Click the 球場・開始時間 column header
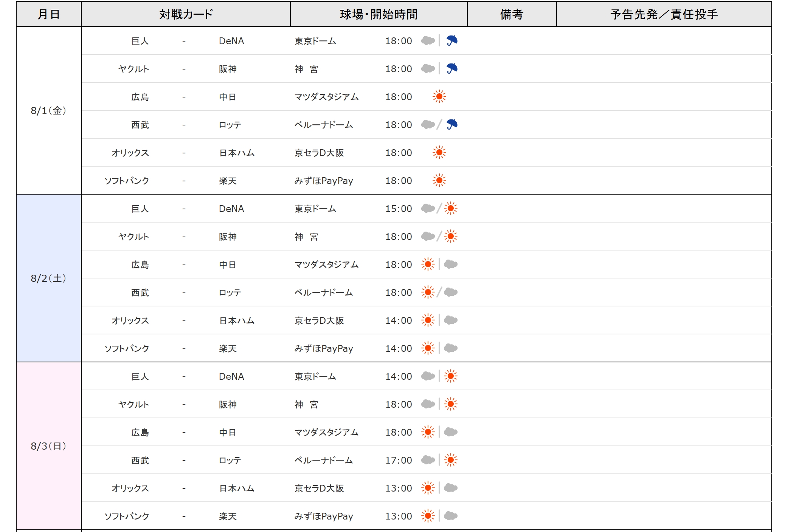Screen dimensions: 788x532 [379, 14]
